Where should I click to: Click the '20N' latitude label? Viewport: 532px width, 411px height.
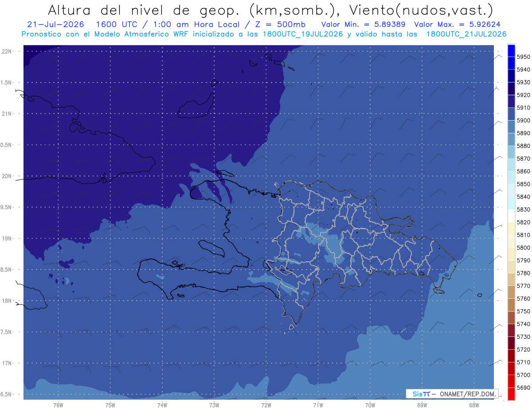click(x=8, y=176)
